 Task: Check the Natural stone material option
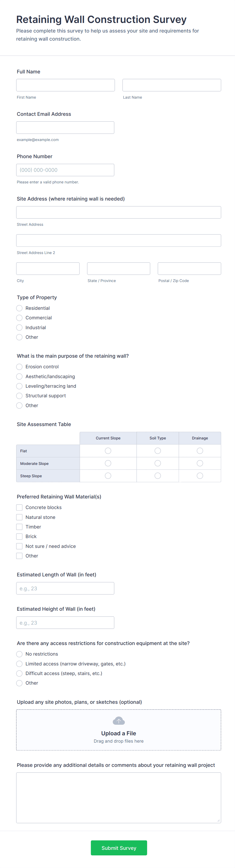click(x=20, y=517)
